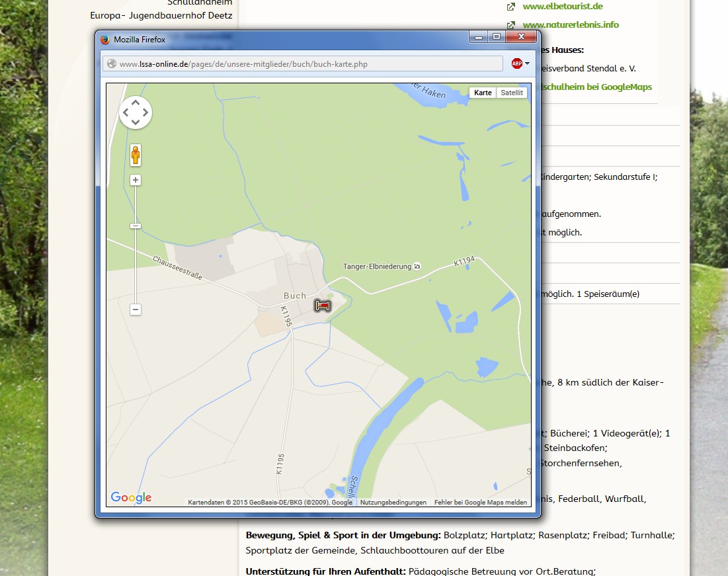The width and height of the screenshot is (728, 576).
Task: Click the red bed marker near Buch
Action: [x=323, y=305]
